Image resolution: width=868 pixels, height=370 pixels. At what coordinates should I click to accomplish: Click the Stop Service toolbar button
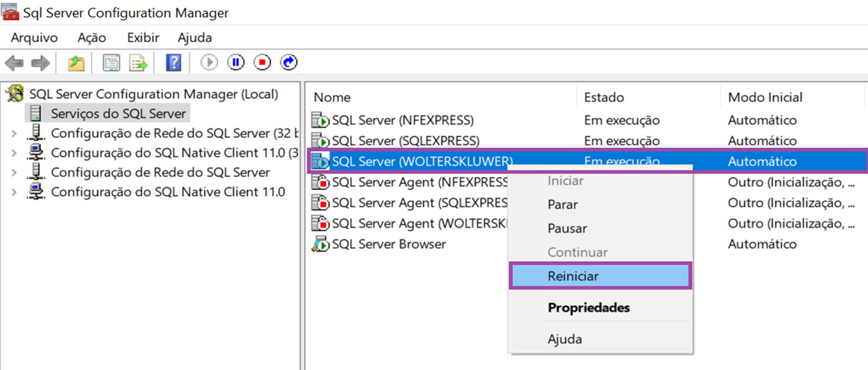click(262, 63)
